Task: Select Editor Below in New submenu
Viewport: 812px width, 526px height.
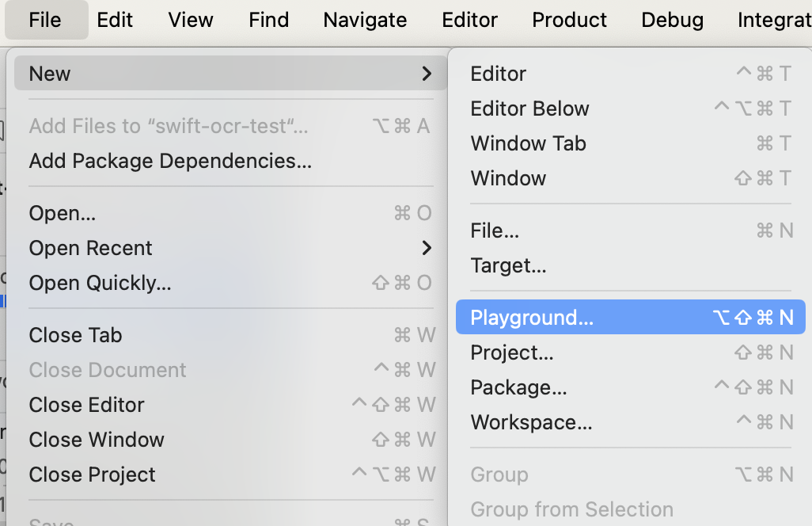Action: [529, 109]
